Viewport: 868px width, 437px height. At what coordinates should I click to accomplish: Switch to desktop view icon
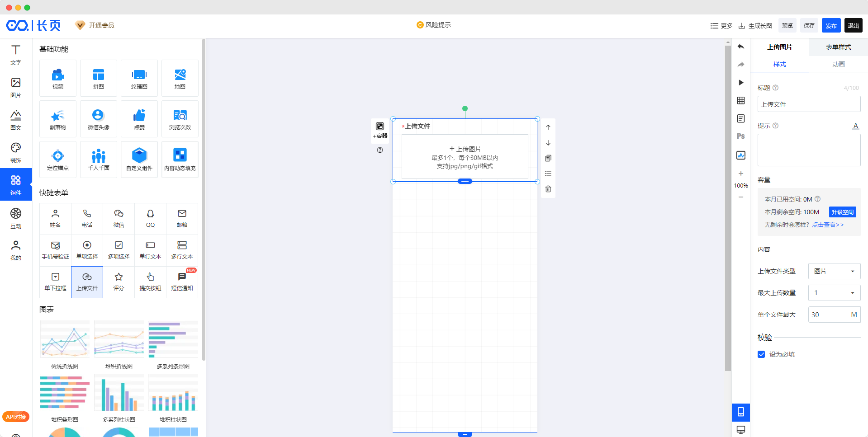[740, 430]
